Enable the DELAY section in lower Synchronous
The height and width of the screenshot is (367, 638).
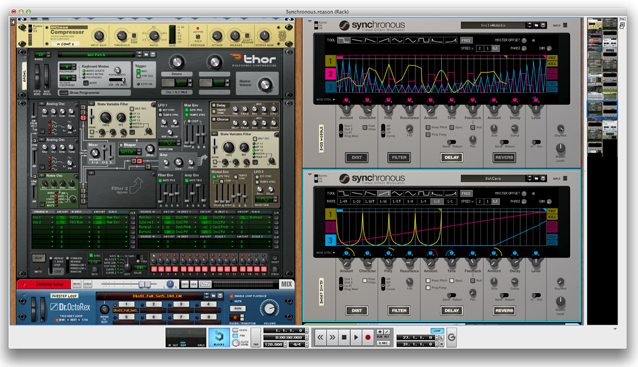(x=452, y=310)
